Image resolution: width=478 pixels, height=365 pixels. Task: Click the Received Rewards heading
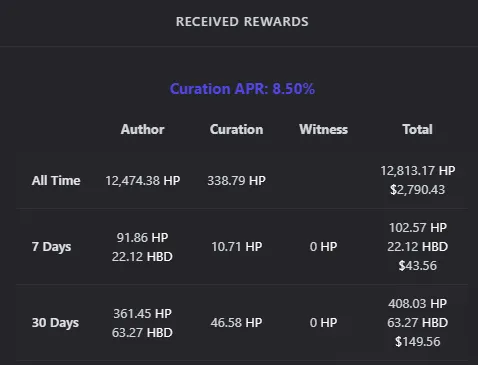coord(242,22)
